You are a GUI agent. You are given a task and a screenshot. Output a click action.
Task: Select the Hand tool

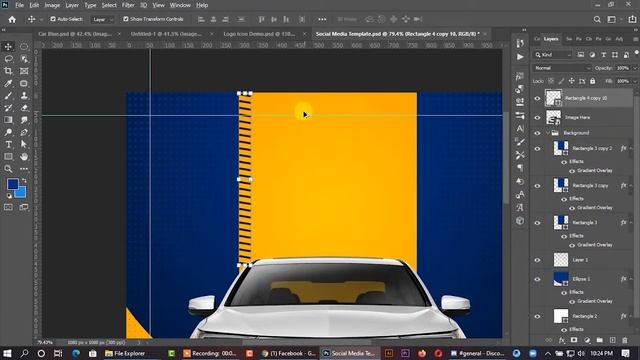(24, 156)
